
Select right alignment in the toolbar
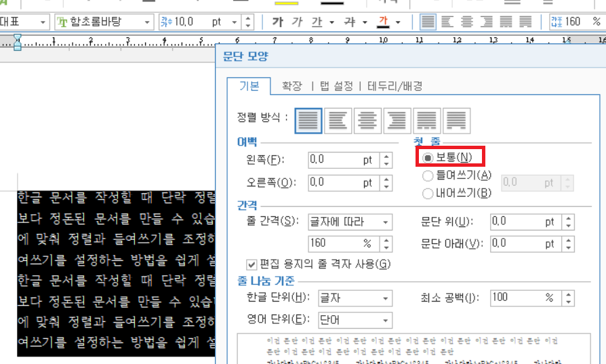486,22
